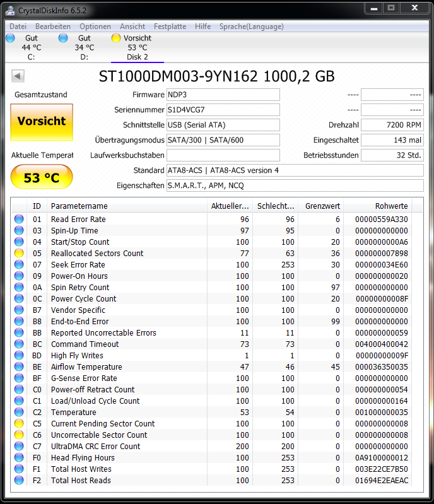
Task: Click yellow status icon for Current Pending Sector Count
Action: 19,423
